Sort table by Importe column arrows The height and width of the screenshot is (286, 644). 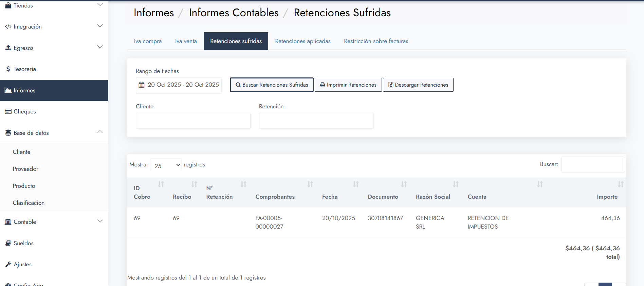[621, 184]
